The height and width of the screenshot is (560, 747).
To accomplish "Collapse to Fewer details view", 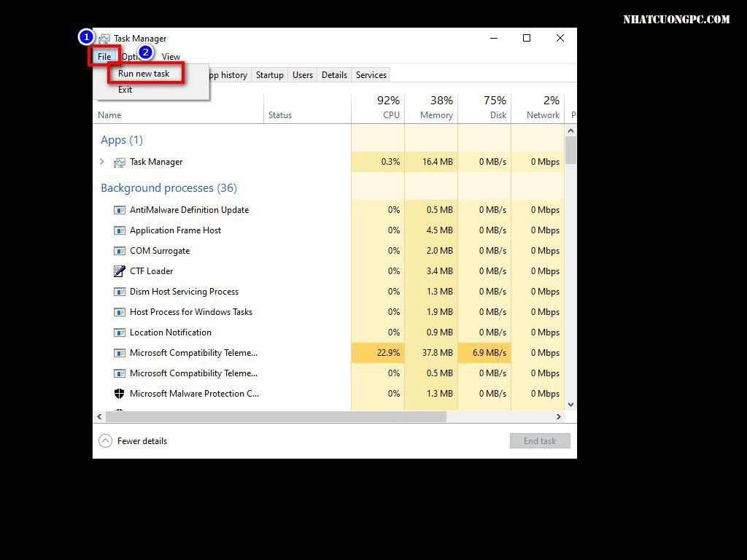I will coord(133,441).
